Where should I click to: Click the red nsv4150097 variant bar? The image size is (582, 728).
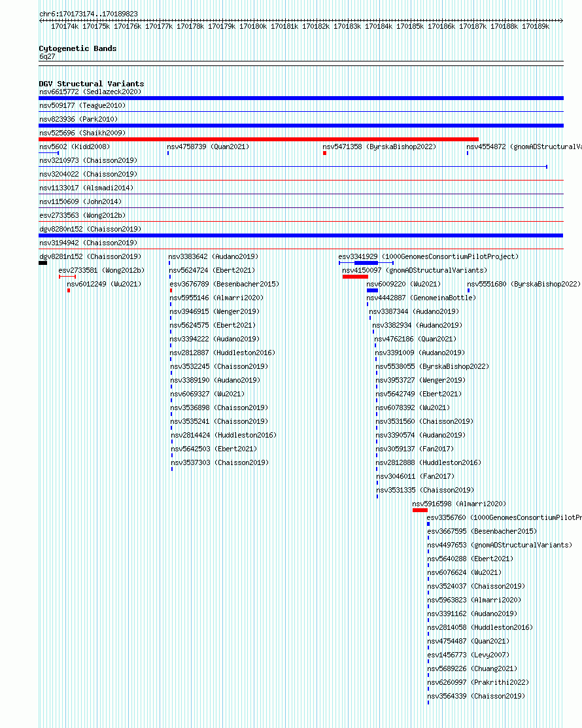355,277
